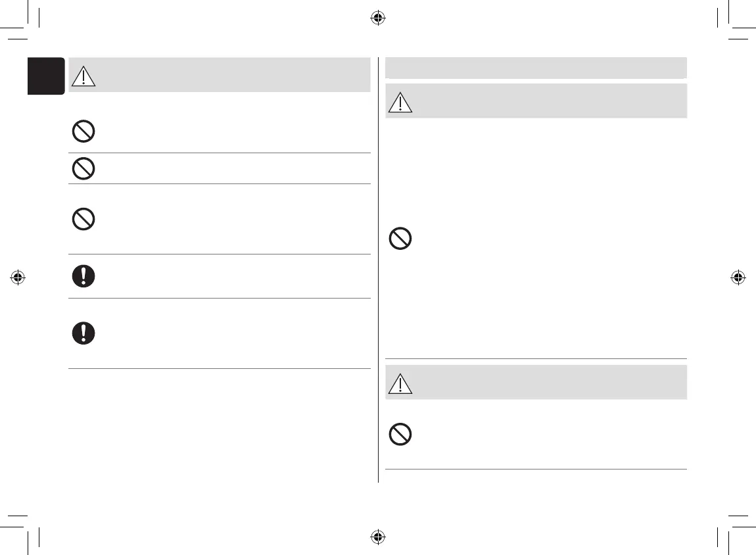The height and width of the screenshot is (555, 756).
Task: Click the black tab at the page's top-left
Action: pos(46,76)
